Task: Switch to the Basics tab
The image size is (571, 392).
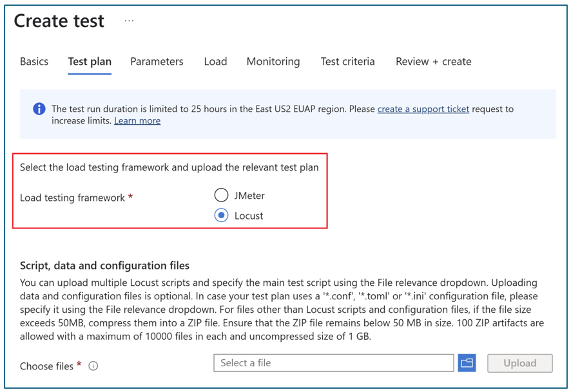Action: tap(34, 61)
